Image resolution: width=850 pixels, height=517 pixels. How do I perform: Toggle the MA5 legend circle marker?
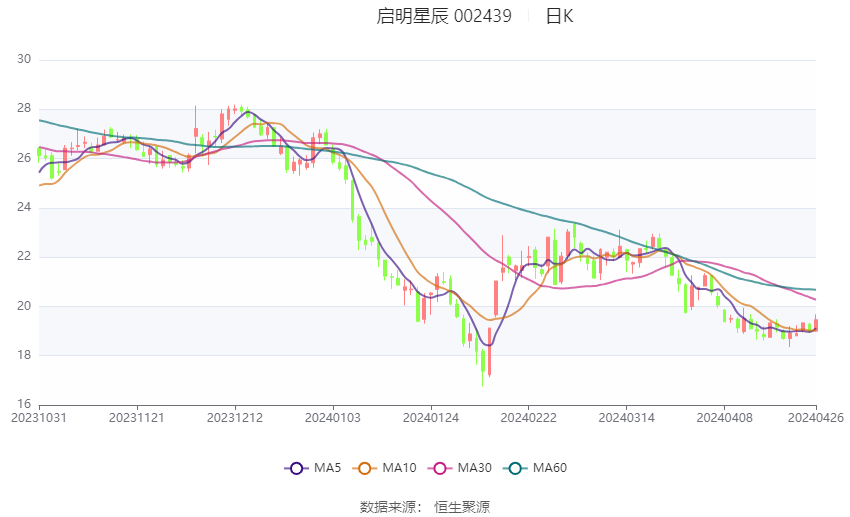[296, 468]
